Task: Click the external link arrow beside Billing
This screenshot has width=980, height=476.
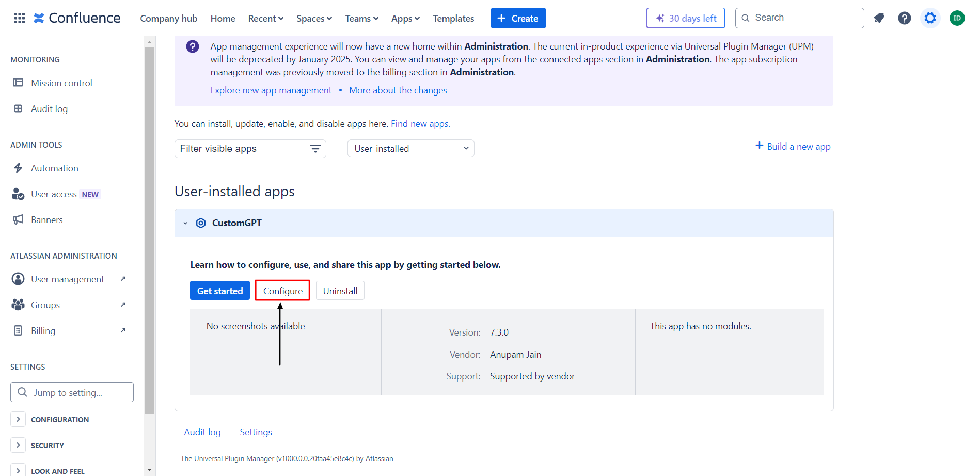Action: 123,330
